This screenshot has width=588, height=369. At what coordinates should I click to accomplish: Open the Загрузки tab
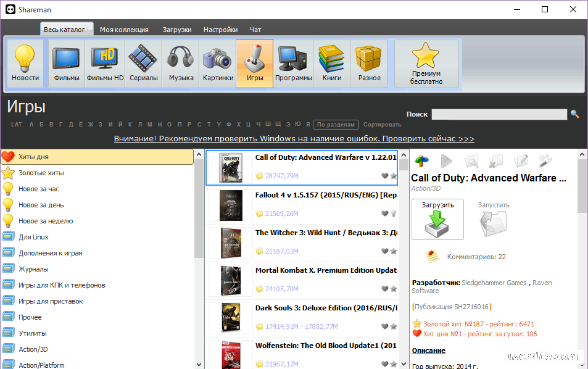tap(177, 30)
